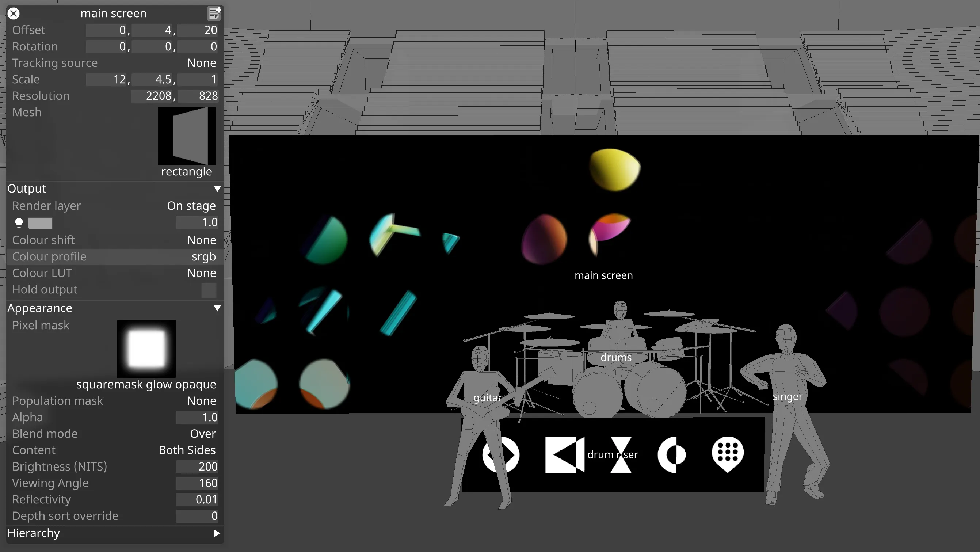Expand the Hierarchy section
The image size is (980, 552).
click(217, 533)
